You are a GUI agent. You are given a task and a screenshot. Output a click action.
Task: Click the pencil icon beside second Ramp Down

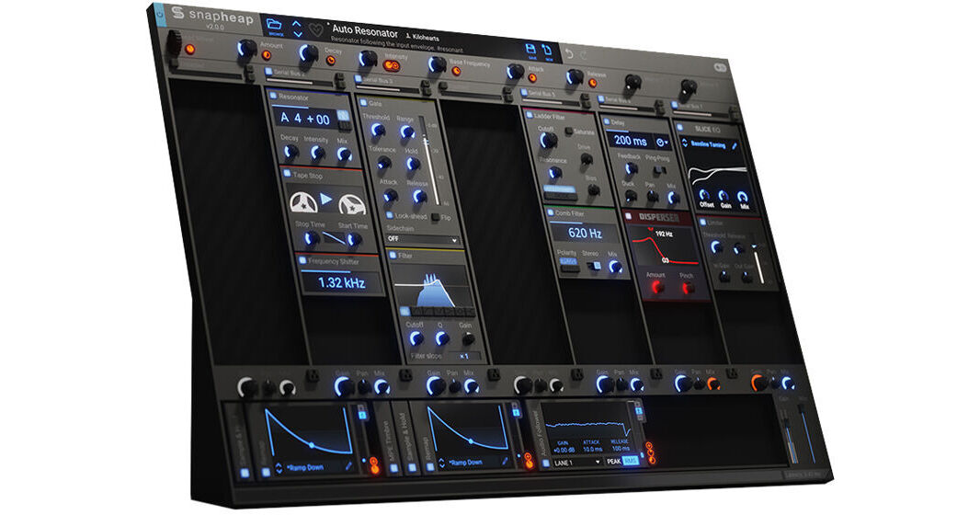(x=505, y=462)
